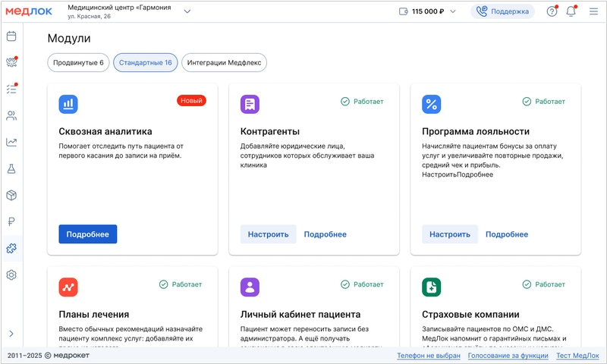Click the help question mark icon
Image resolution: width=607 pixels, height=364 pixels.
(x=552, y=11)
